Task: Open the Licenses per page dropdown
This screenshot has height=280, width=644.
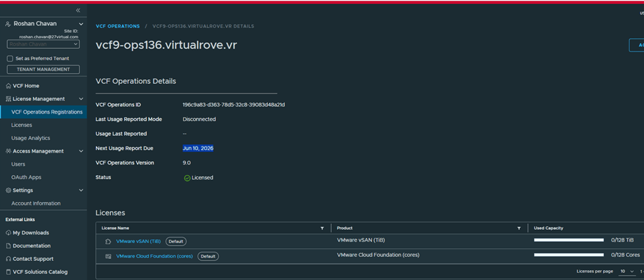Action: click(x=627, y=271)
